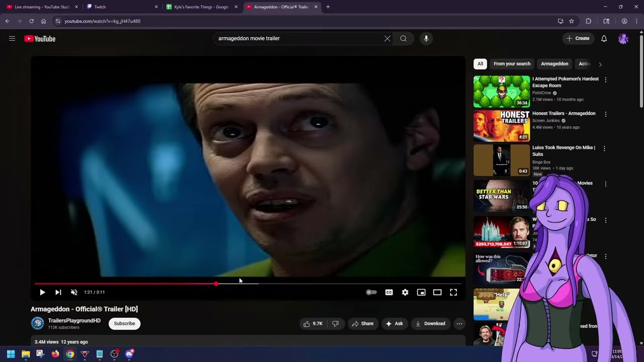Open File Explorer from taskbar
This screenshot has height=362, width=644.
(26, 354)
